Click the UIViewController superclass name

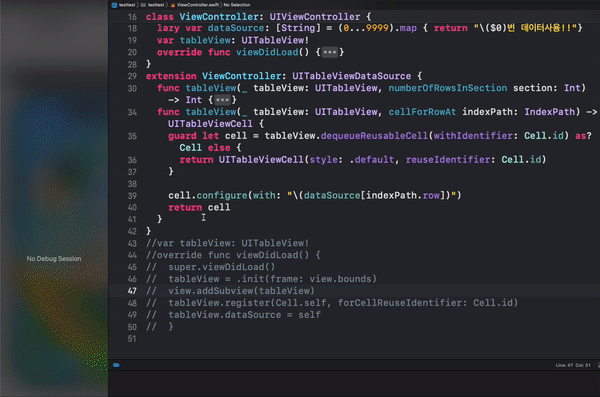pos(315,17)
